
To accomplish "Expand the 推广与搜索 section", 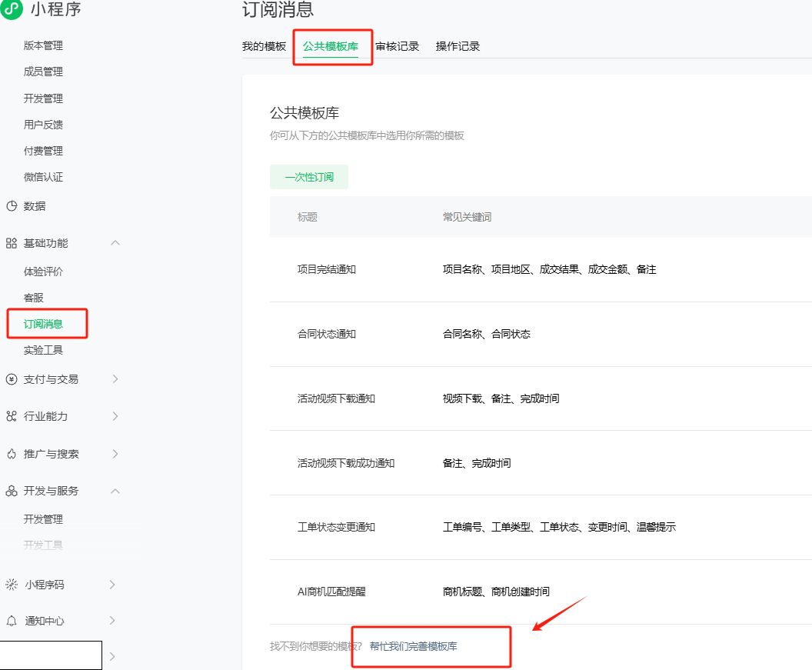I will [115, 454].
